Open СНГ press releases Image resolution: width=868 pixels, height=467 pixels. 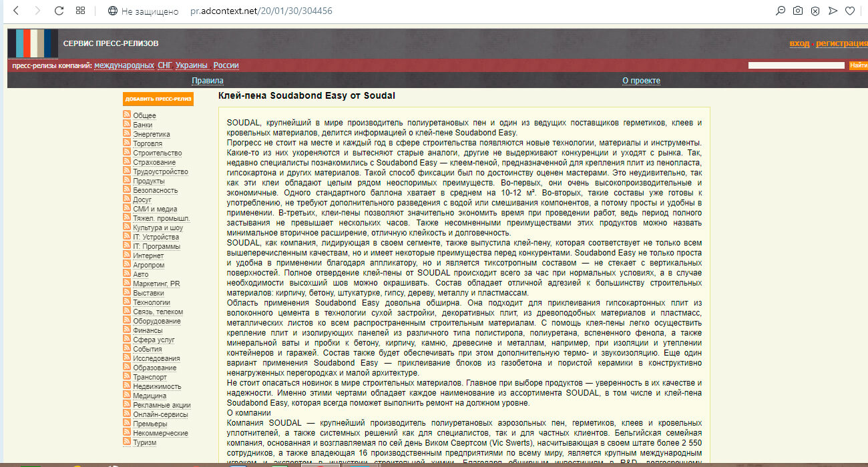coord(165,65)
